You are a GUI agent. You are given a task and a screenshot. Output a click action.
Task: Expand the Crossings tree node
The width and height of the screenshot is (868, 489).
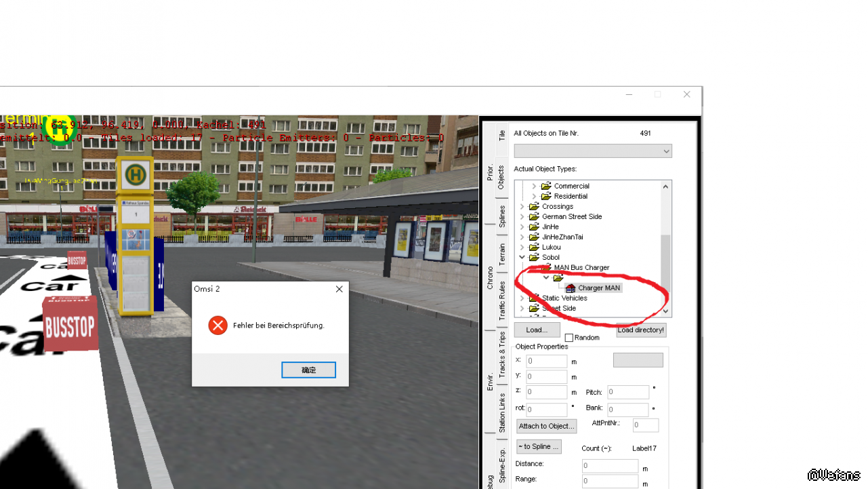[522, 206]
